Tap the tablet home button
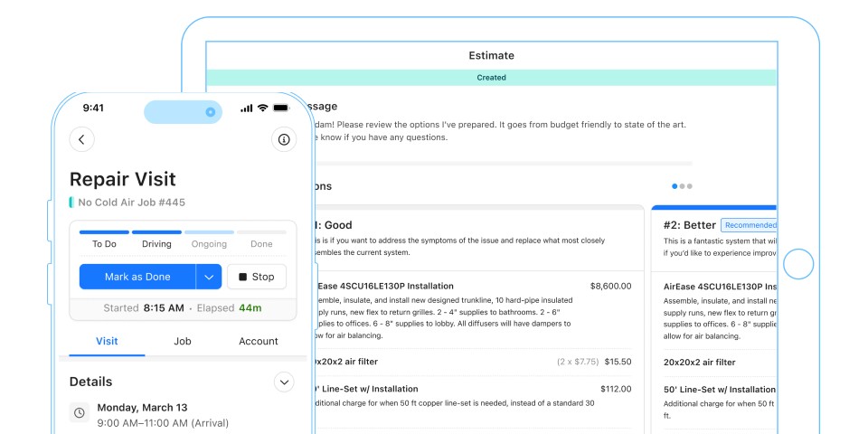868x434 pixels. tap(798, 264)
